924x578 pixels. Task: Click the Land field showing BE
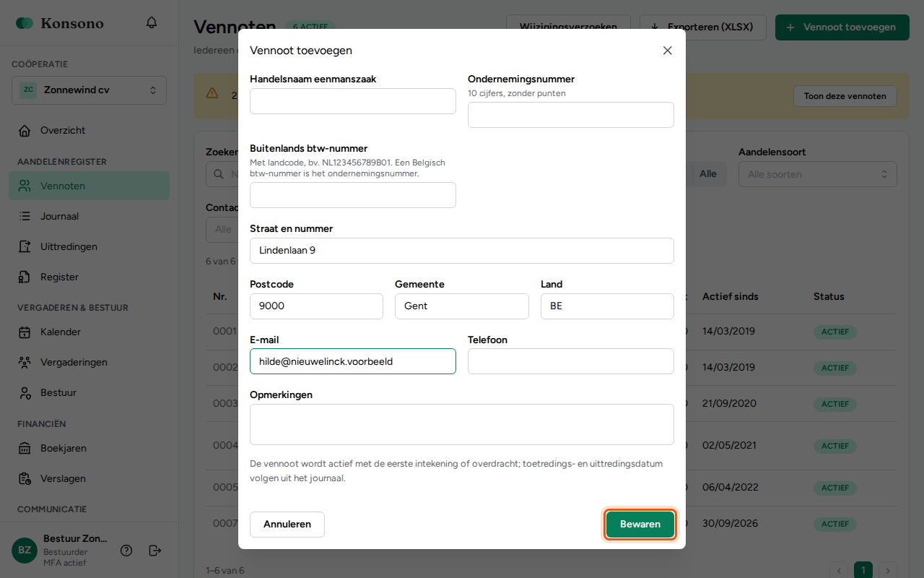(607, 306)
